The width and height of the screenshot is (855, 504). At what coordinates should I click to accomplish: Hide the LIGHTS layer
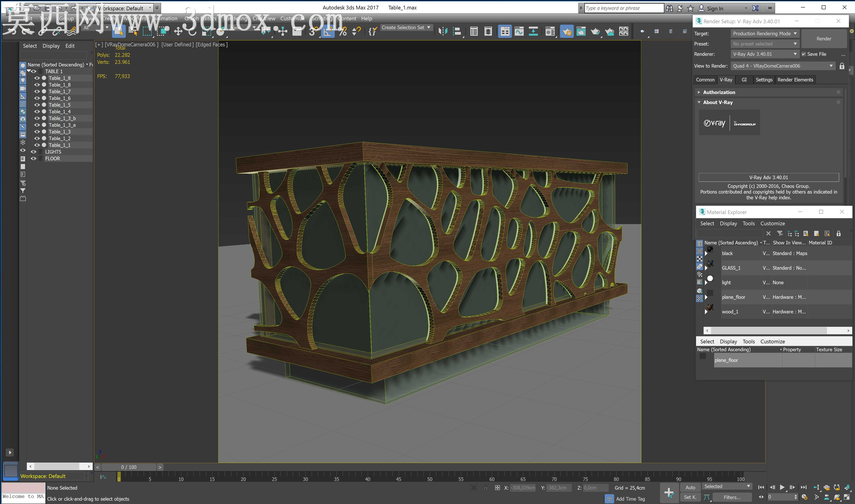point(33,152)
